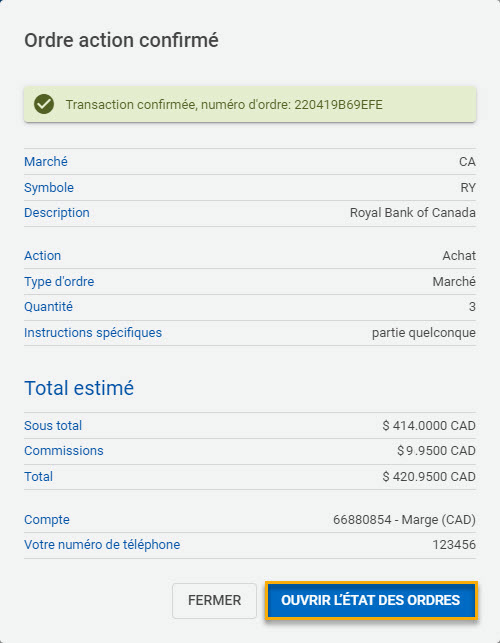Click the Marché label
The height and width of the screenshot is (643, 500).
[46, 162]
